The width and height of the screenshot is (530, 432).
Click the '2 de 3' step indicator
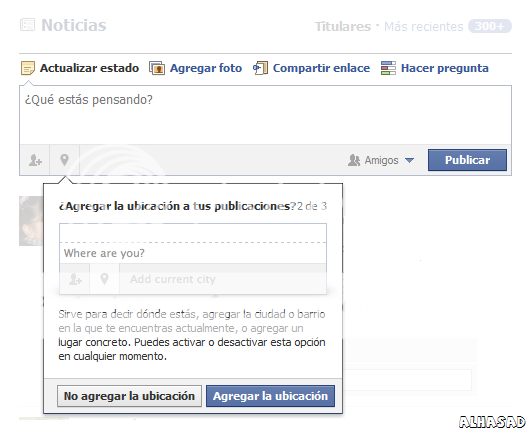click(312, 206)
